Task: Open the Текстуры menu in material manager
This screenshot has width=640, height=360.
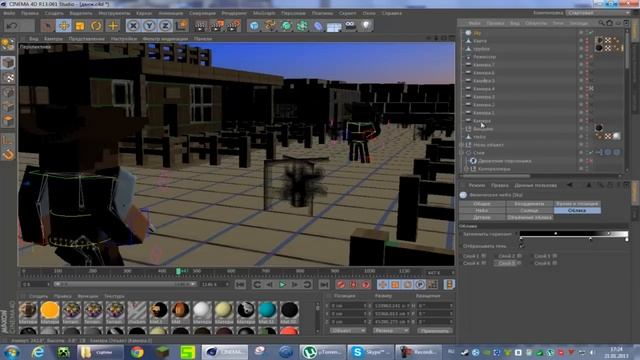Action: click(x=114, y=296)
